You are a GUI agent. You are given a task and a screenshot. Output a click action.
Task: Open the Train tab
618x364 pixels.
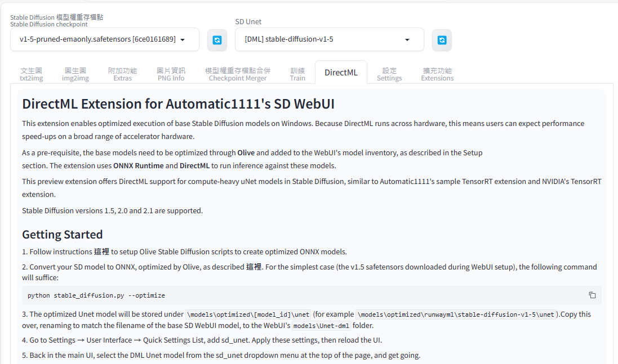pyautogui.click(x=297, y=74)
